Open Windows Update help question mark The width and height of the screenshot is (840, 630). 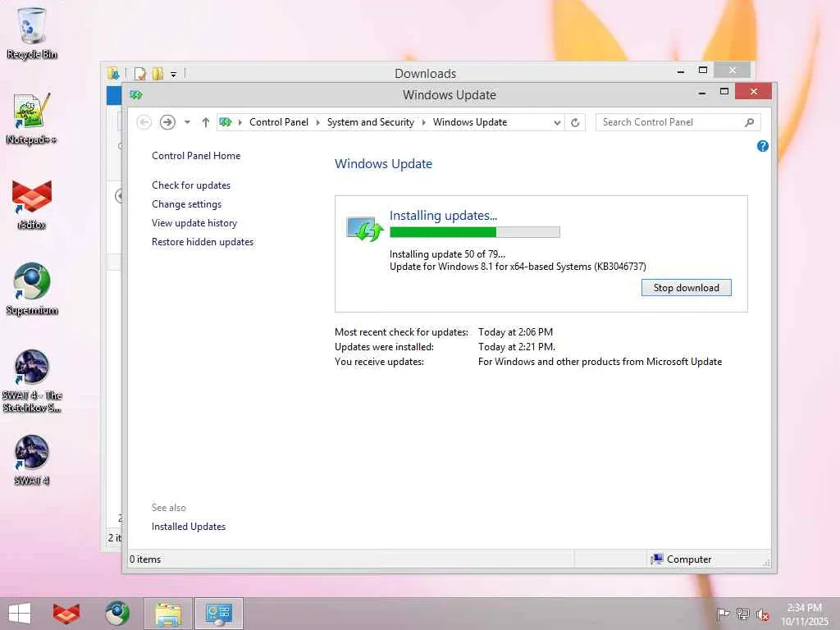[763, 146]
